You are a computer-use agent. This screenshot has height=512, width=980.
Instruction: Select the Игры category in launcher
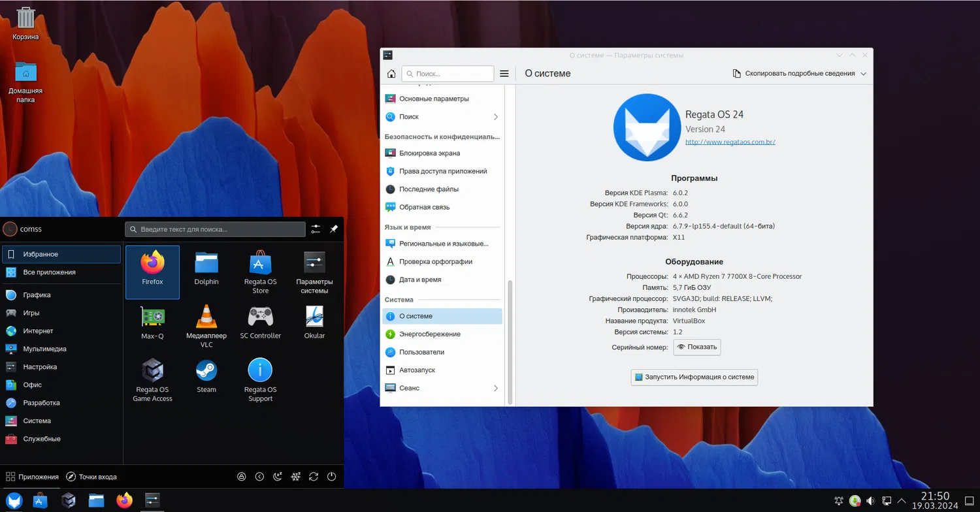click(61, 313)
